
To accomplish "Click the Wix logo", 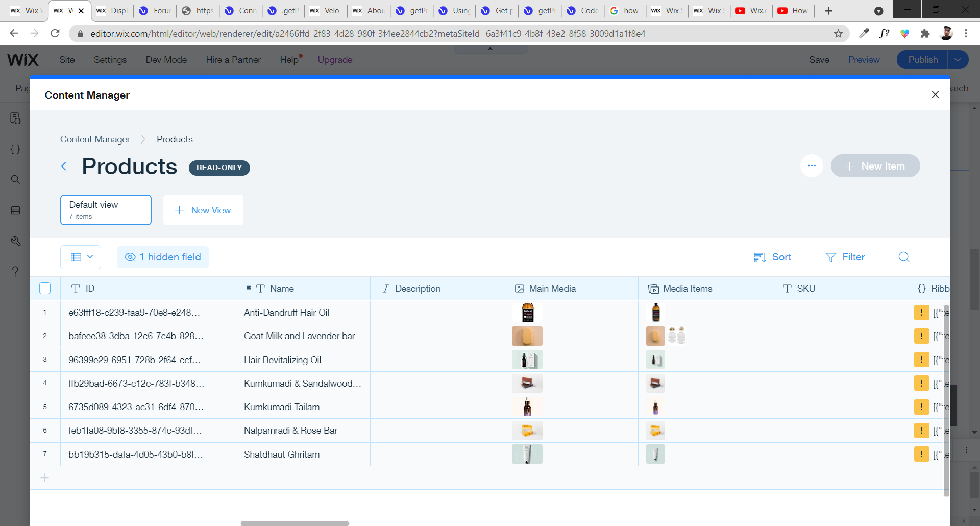I will pyautogui.click(x=23, y=60).
